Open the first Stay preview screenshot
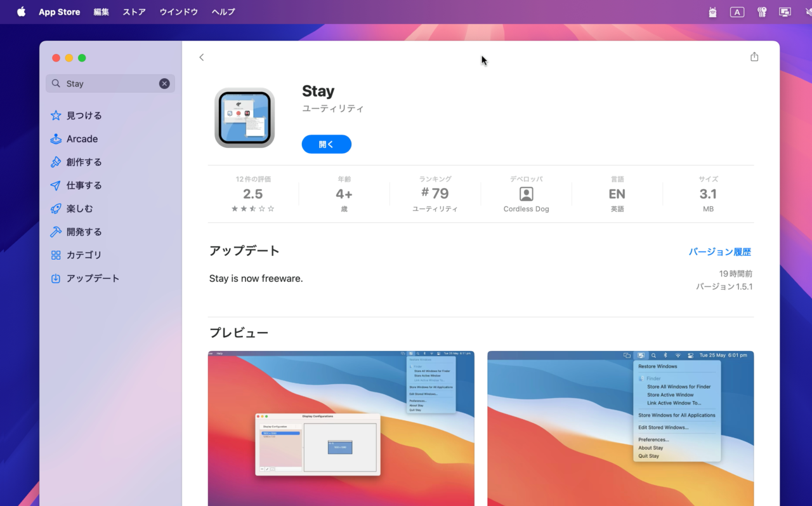This screenshot has width=812, height=506. coord(341,429)
